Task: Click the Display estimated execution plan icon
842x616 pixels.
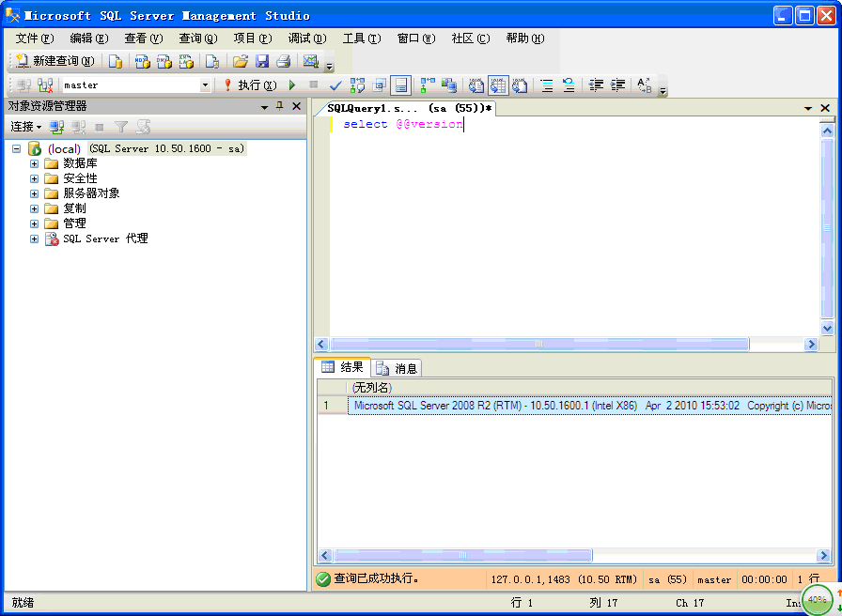Action: (x=358, y=85)
